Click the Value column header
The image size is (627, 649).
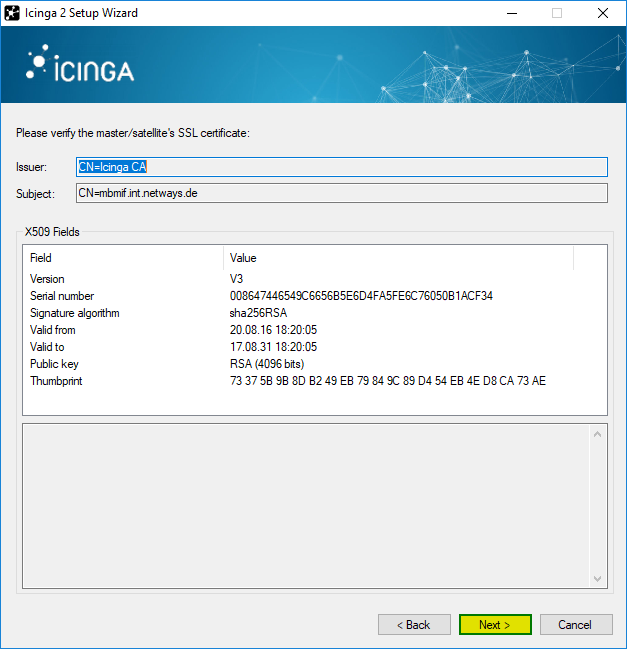click(399, 258)
